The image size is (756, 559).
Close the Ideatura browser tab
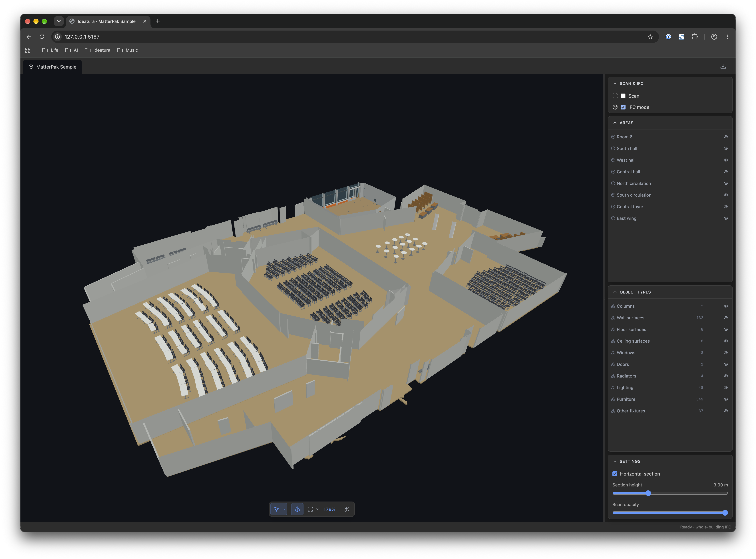145,21
